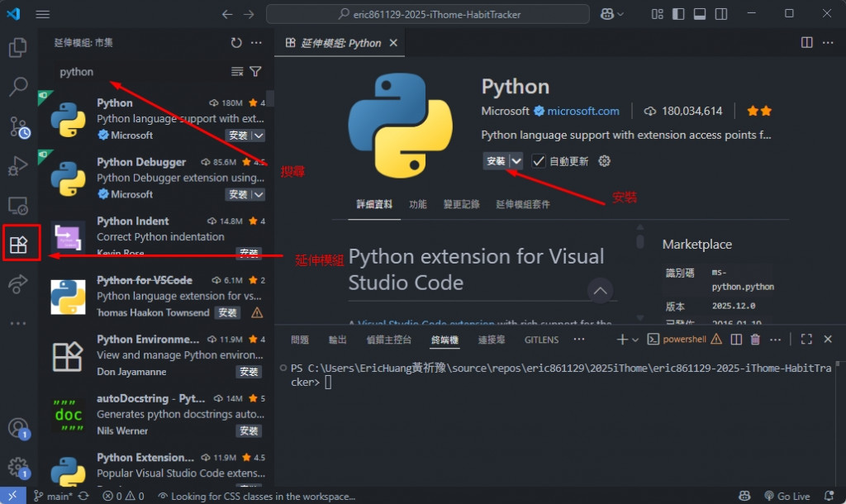Close the 延伸模組: Python editor tab
Screen dimensions: 846x504
[x=393, y=43]
